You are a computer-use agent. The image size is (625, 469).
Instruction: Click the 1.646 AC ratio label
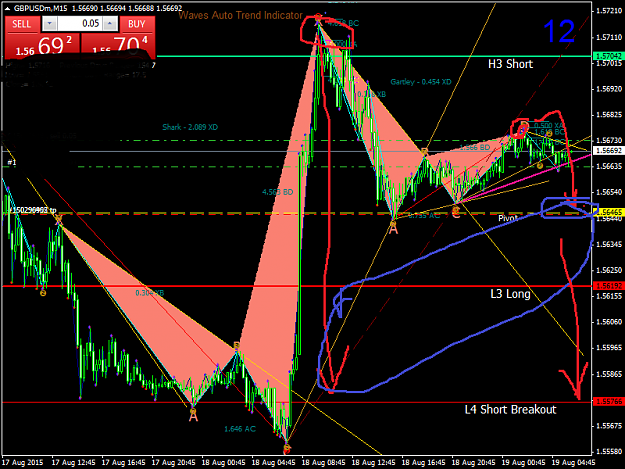tap(240, 429)
